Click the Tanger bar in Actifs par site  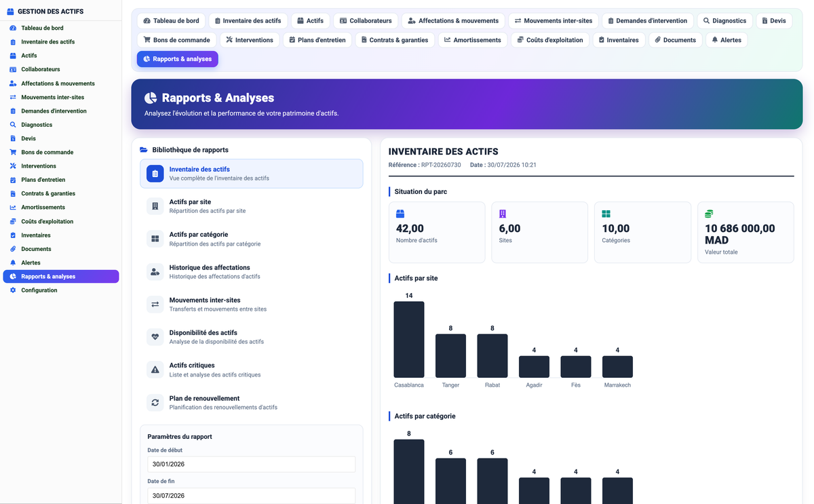tap(450, 355)
